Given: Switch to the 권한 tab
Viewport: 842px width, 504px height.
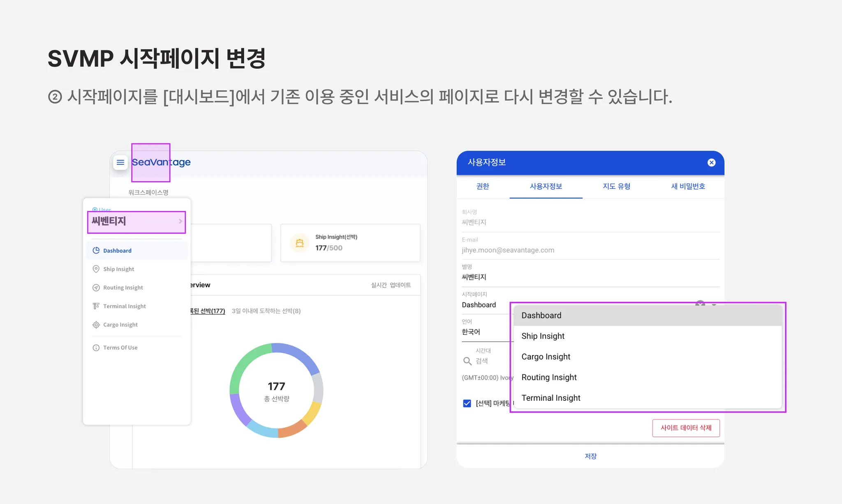Looking at the screenshot, I should click(x=482, y=186).
